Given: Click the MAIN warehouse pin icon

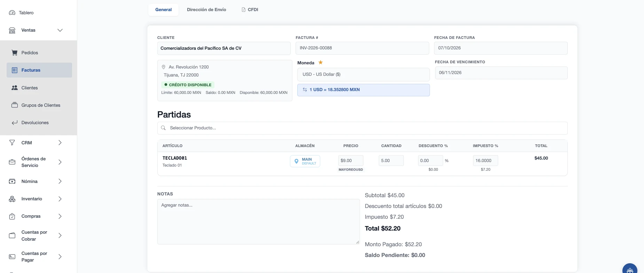Looking at the screenshot, I should [x=297, y=161].
